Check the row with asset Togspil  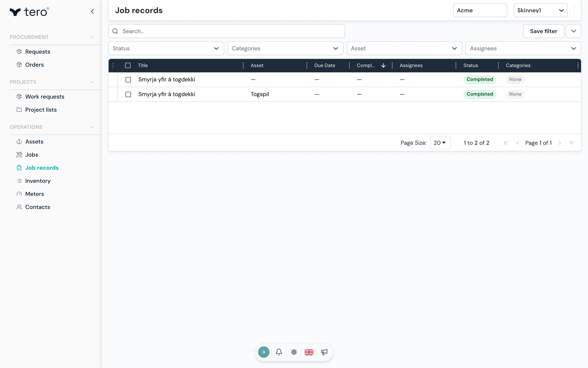tap(128, 94)
